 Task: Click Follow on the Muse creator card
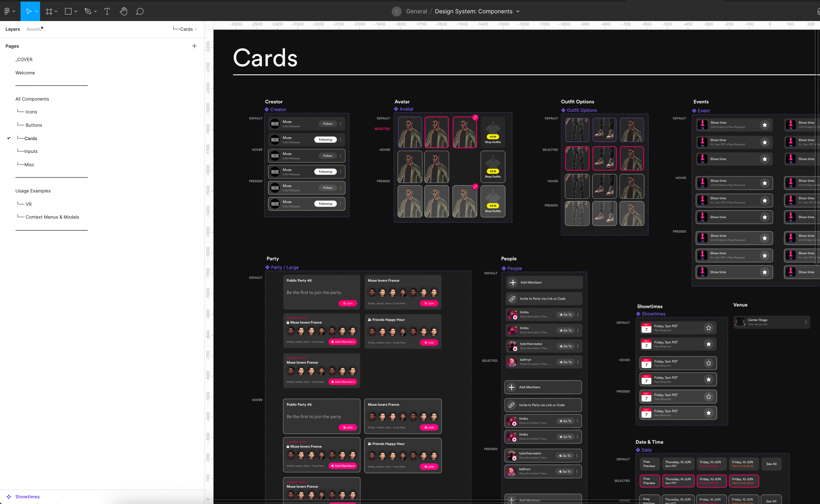click(328, 123)
